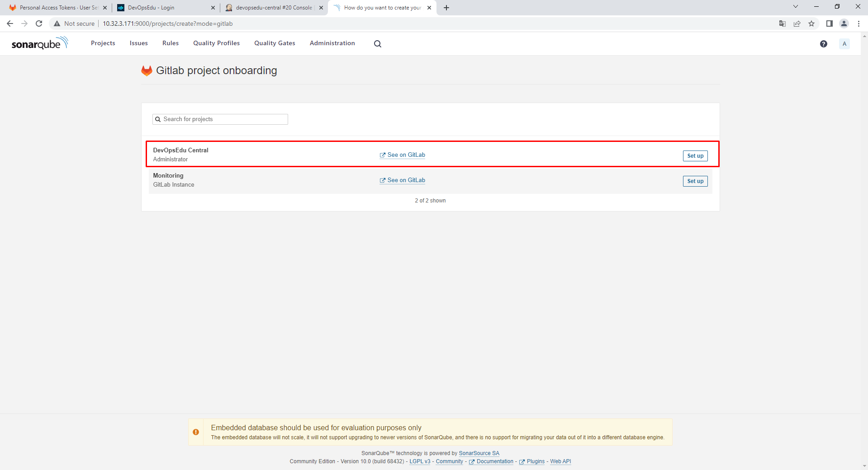
Task: Switch to DevOpsEdu - Login tab
Action: click(x=166, y=8)
